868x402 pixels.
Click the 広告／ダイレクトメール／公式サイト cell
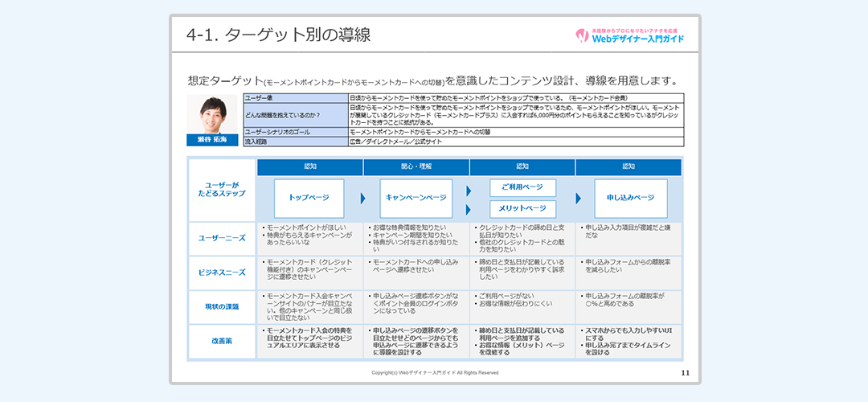point(516,142)
